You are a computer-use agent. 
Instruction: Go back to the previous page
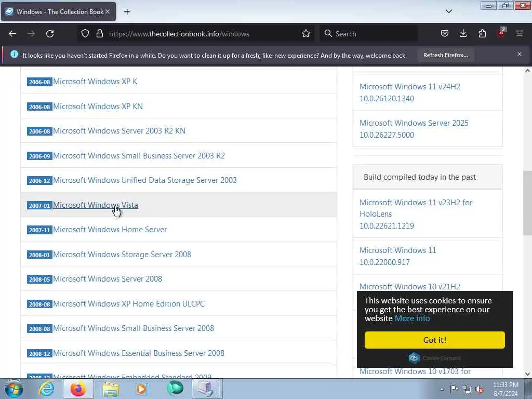(12, 34)
